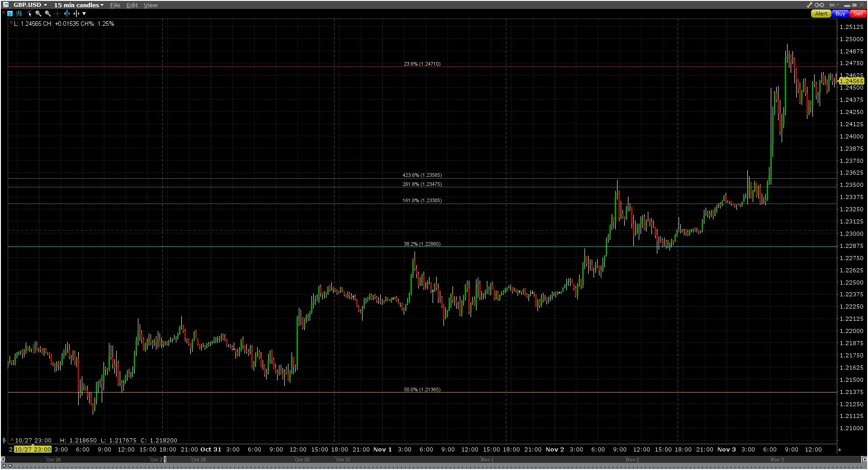Click the H: 1.218650 readout at chart bottom

78,440
